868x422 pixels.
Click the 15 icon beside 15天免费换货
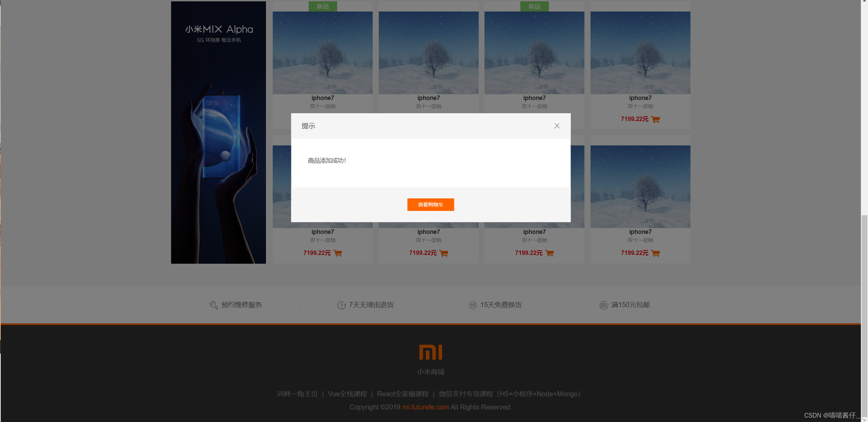(473, 305)
